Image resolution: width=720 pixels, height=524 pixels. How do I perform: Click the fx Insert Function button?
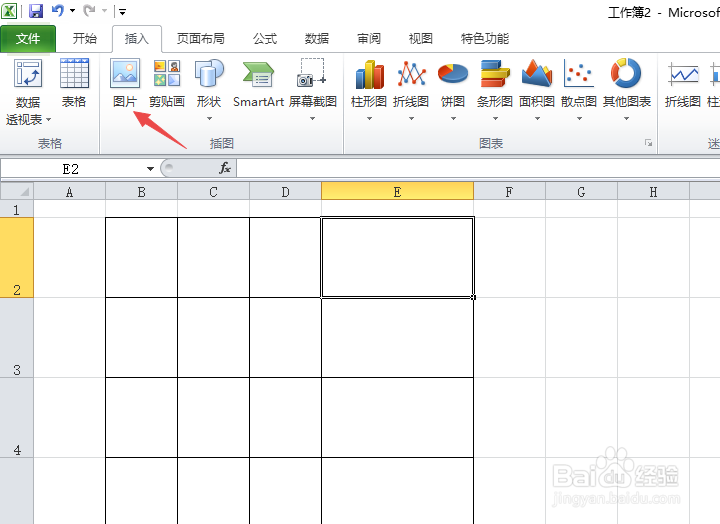[225, 168]
